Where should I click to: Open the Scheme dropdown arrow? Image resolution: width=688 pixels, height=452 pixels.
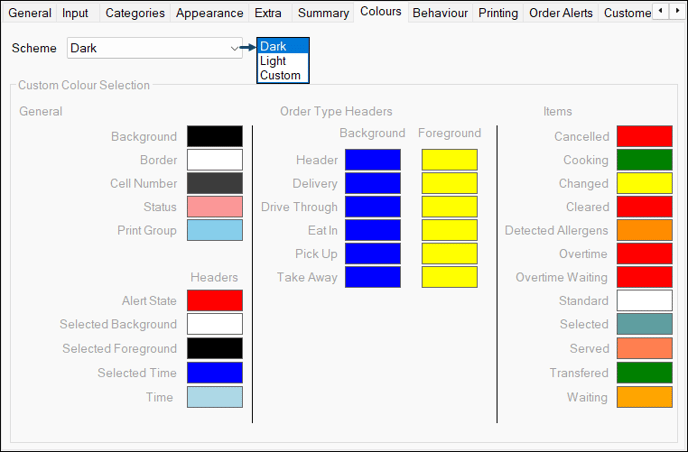tap(235, 48)
